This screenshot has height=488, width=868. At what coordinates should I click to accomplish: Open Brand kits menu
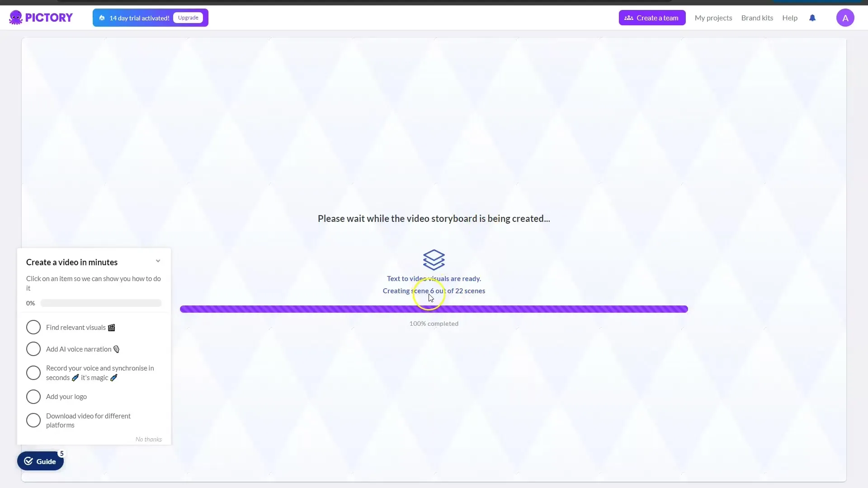[757, 18]
